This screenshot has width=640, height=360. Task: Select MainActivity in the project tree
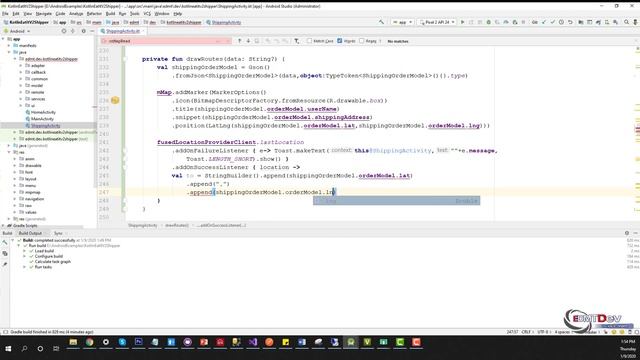point(42,119)
